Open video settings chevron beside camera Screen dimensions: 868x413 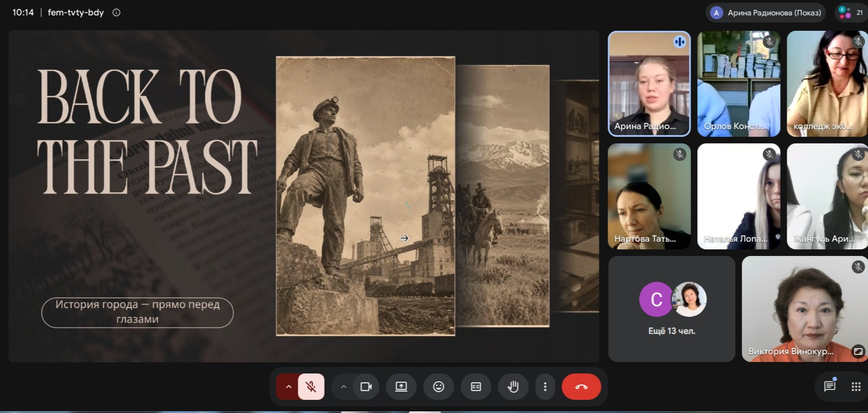point(343,387)
